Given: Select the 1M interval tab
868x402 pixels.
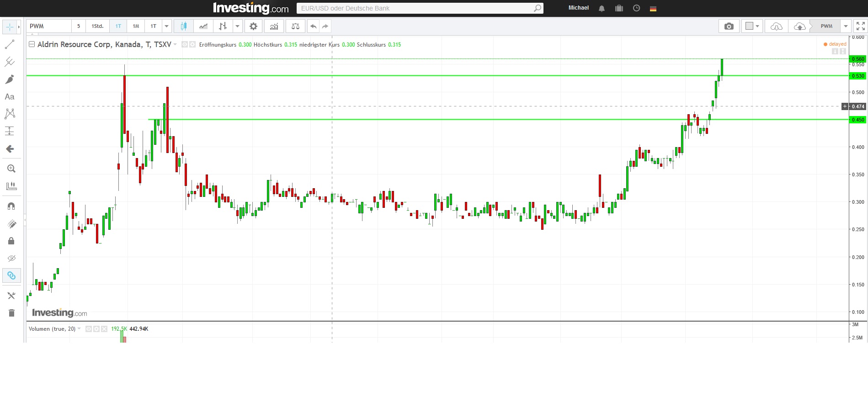Looking at the screenshot, I should coord(136,26).
